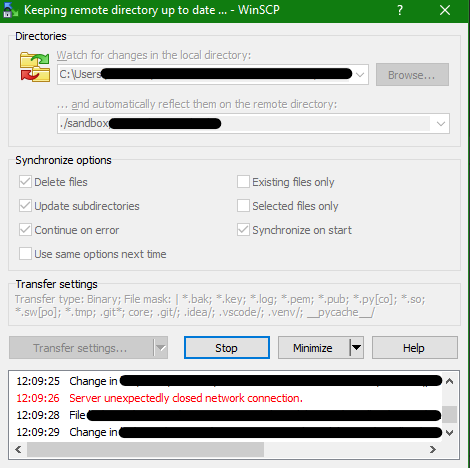Click log scroll up arrow

tap(449, 381)
